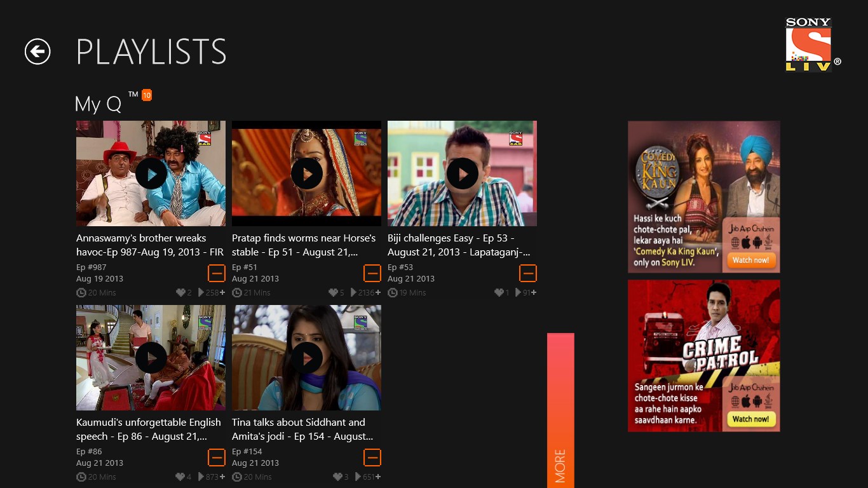Click the 21 Mins clock icon
Screen dimensions: 868x488
[237, 293]
